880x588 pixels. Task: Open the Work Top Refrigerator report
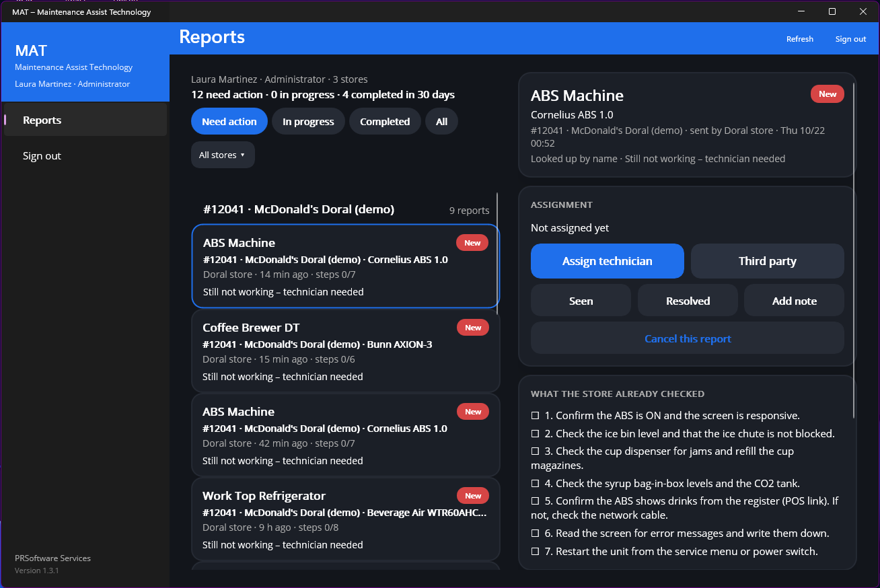[x=346, y=519]
